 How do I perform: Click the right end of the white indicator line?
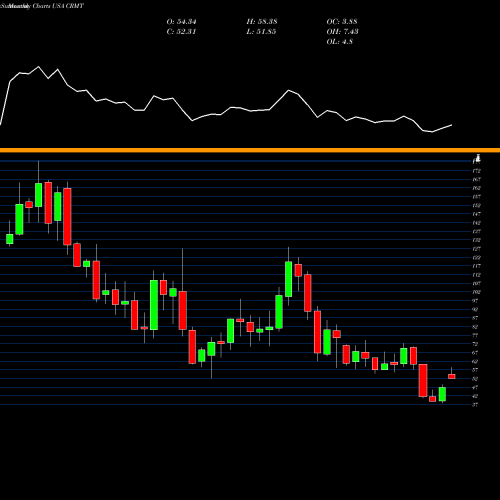click(452, 125)
